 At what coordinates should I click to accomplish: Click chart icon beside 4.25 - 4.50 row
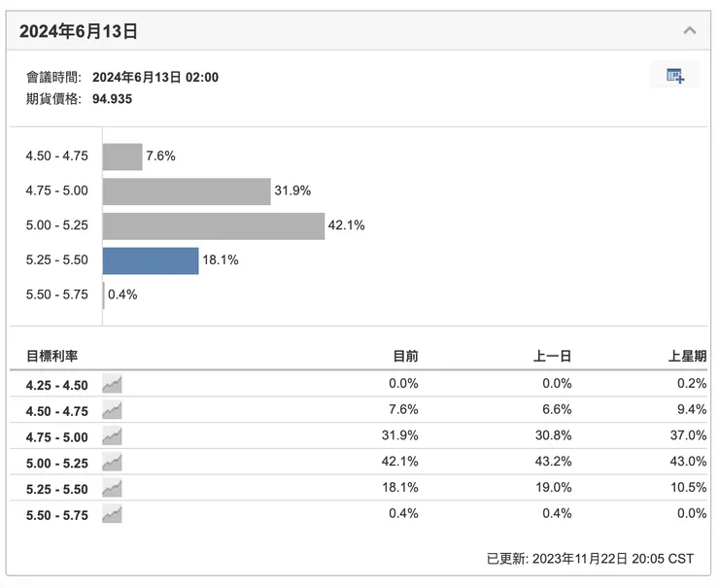pos(113,384)
